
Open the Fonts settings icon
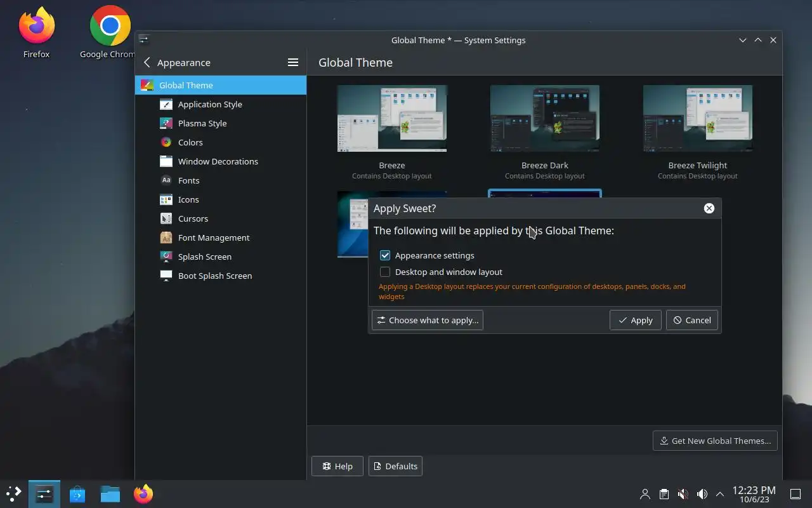coord(166,180)
